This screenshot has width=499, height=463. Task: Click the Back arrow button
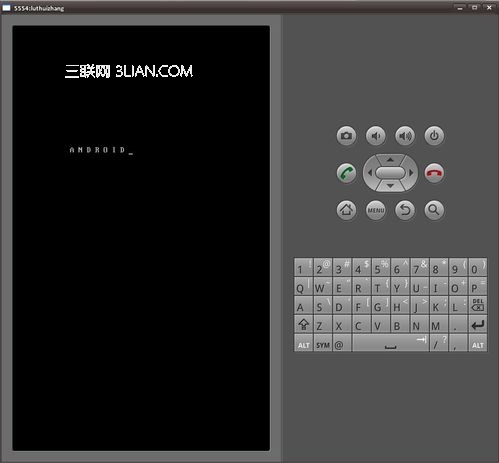[x=405, y=210]
